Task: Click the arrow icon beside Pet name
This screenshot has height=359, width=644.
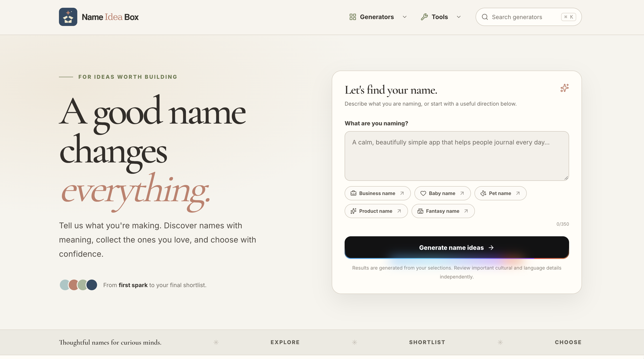Action: pyautogui.click(x=518, y=193)
